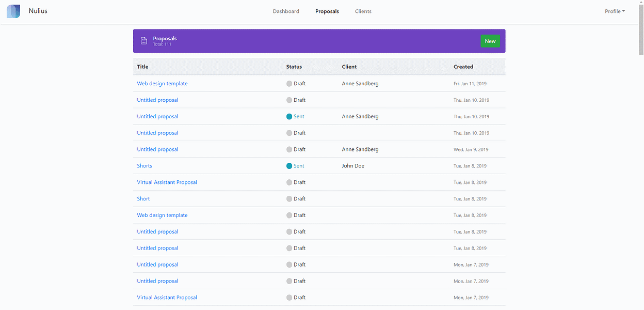644x310 pixels.
Task: Click the page vertical scrollbar thumb
Action: click(x=641, y=30)
